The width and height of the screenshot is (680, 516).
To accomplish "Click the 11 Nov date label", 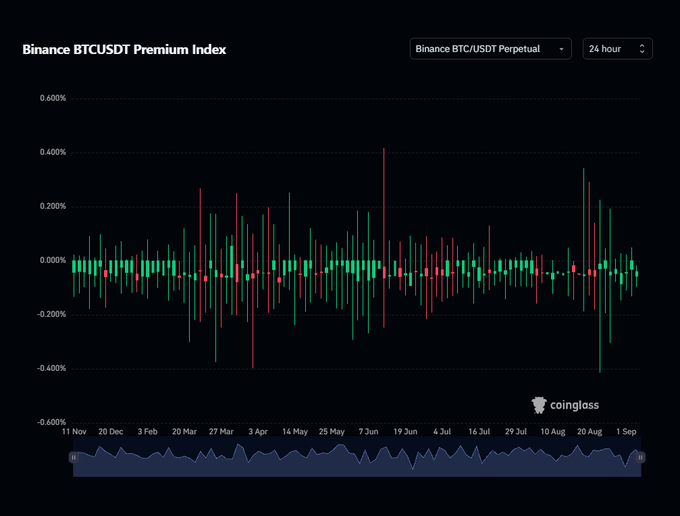I will point(74,431).
